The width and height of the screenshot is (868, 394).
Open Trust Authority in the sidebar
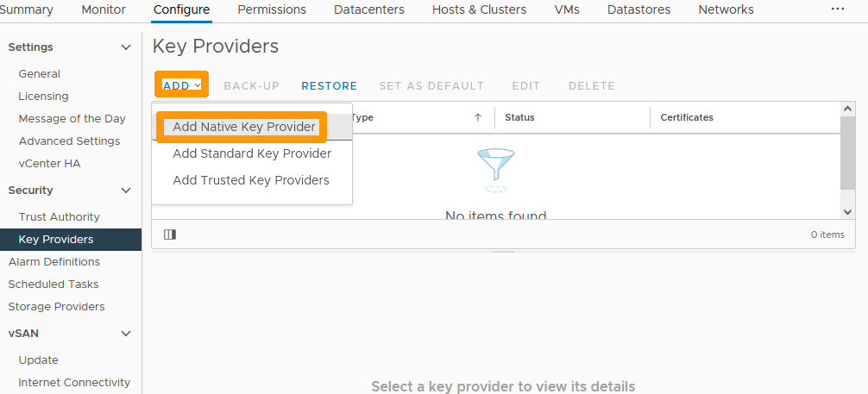pyautogui.click(x=59, y=217)
